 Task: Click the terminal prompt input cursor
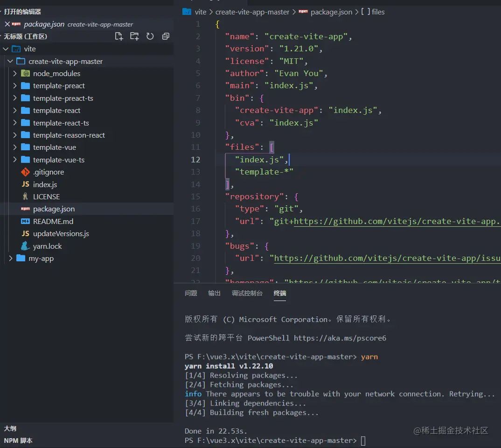pyautogui.click(x=363, y=441)
